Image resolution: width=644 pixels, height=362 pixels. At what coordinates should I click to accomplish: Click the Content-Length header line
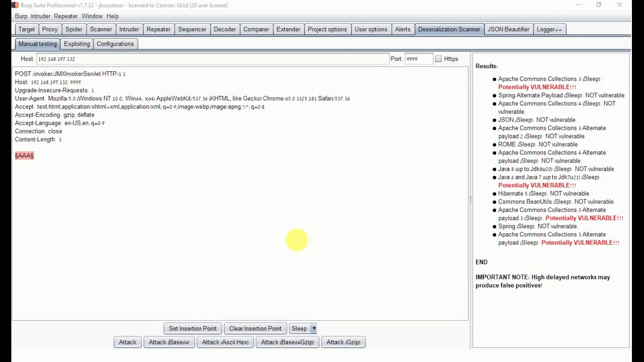tap(38, 139)
